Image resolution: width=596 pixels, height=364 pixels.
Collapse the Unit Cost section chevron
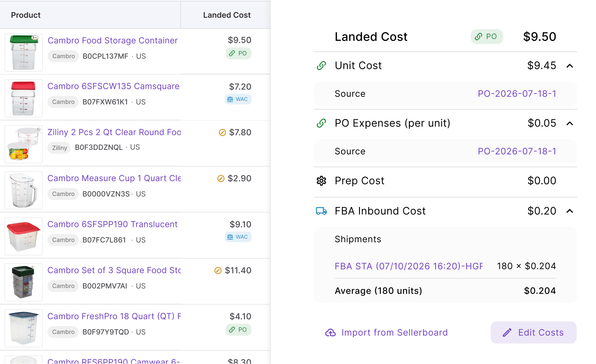570,66
